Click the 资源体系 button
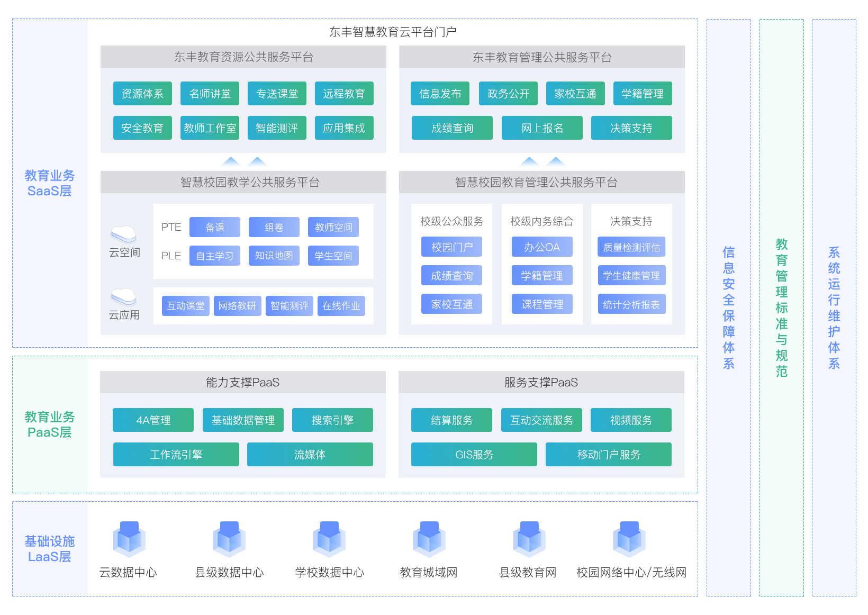 pos(142,94)
